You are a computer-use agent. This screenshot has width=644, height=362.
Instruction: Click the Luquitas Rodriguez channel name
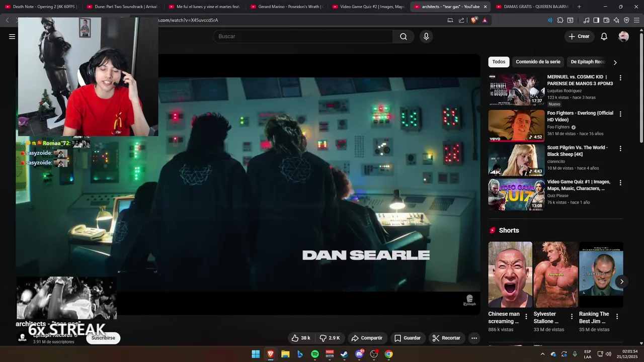point(565,91)
